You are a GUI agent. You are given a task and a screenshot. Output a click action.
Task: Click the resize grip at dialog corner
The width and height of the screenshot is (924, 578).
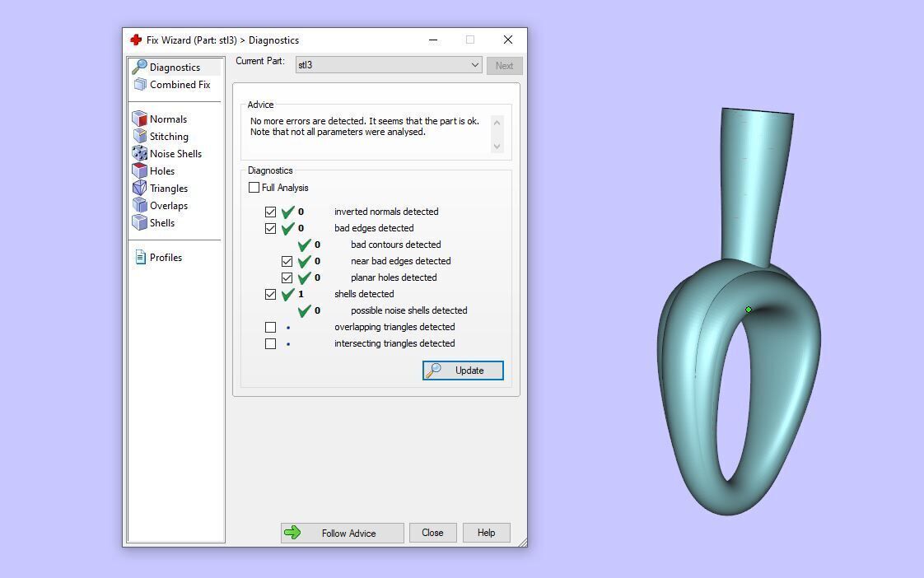[x=523, y=543]
